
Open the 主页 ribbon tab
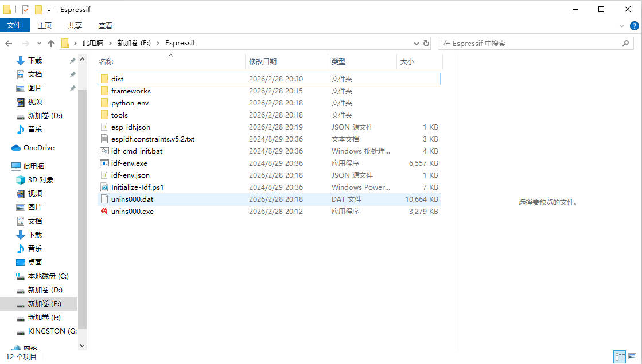[x=45, y=25]
